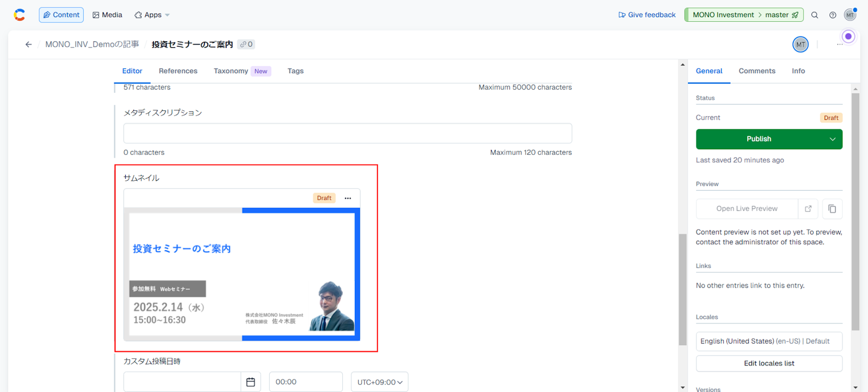Click the '571 characters' counter
Image resolution: width=868 pixels, height=392 pixels.
click(x=147, y=87)
